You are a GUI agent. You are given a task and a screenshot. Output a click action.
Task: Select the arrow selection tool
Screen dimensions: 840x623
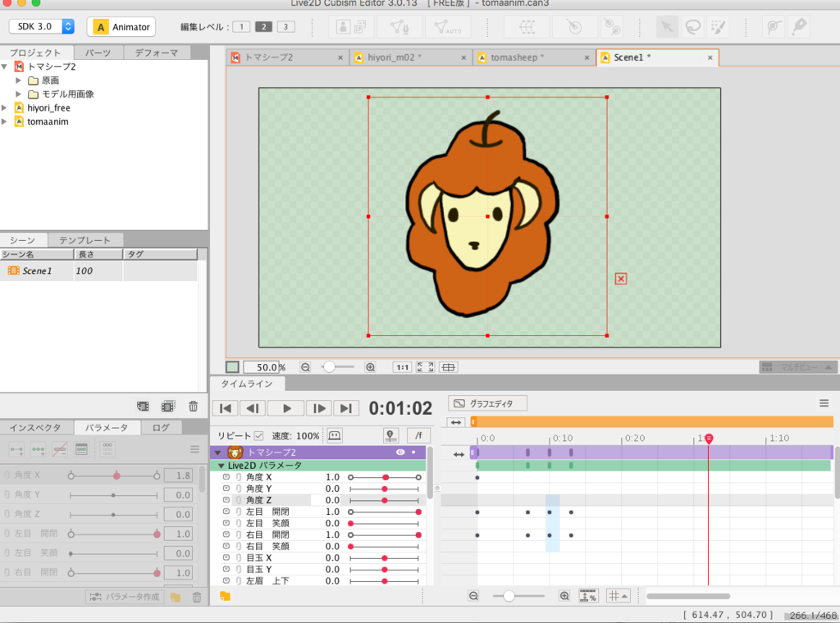(667, 27)
